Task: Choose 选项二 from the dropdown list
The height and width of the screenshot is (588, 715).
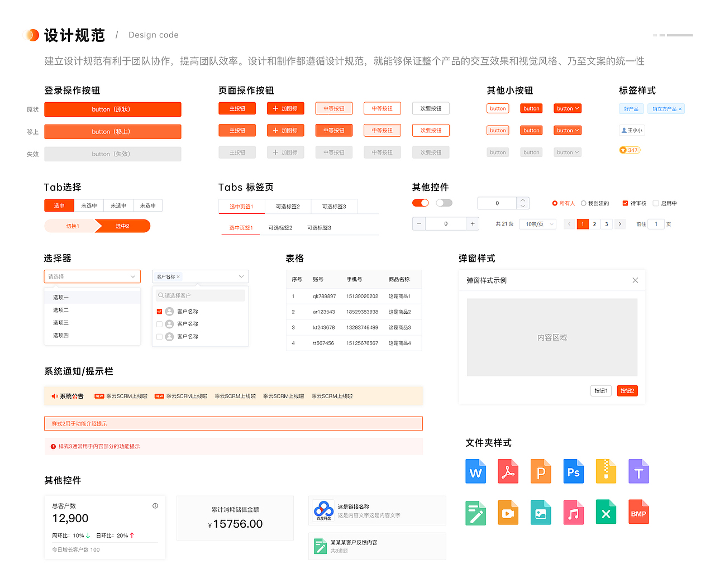Action: (92, 310)
